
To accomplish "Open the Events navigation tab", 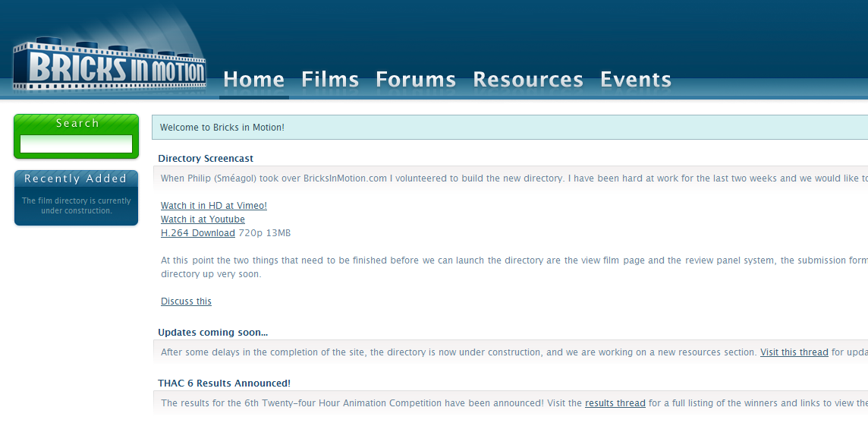I will pyautogui.click(x=636, y=80).
